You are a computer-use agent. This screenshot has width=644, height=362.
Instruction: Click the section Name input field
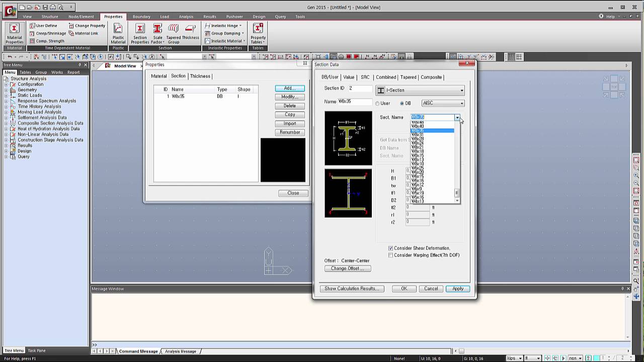[355, 102]
